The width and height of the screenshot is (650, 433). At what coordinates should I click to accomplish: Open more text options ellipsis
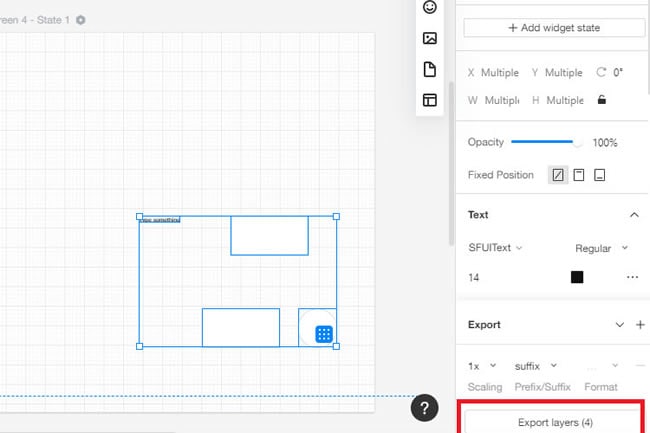(x=632, y=277)
